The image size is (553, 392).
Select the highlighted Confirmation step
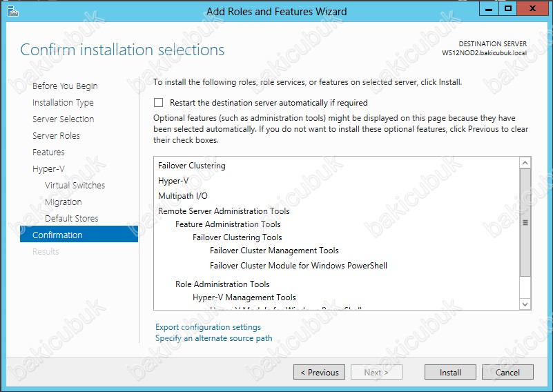click(79, 235)
